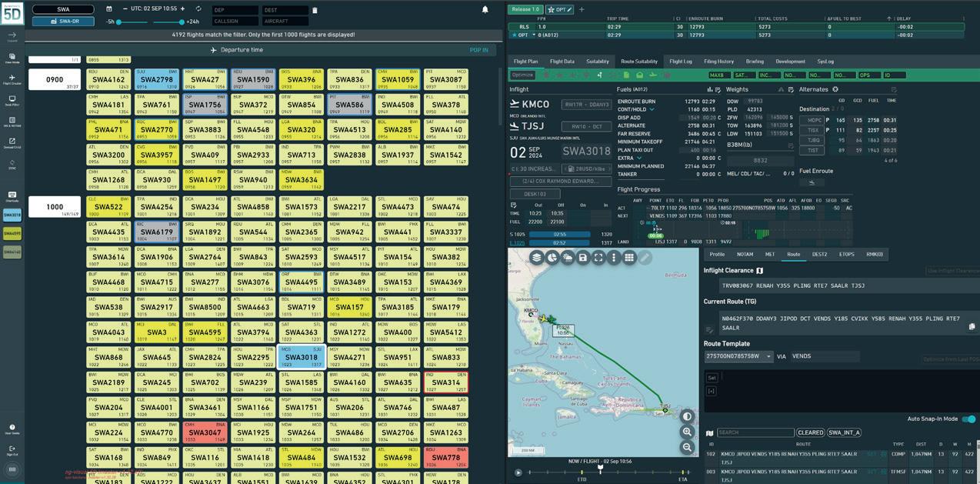Switch to the Flight Data tab
The image size is (980, 484).
pos(562,62)
